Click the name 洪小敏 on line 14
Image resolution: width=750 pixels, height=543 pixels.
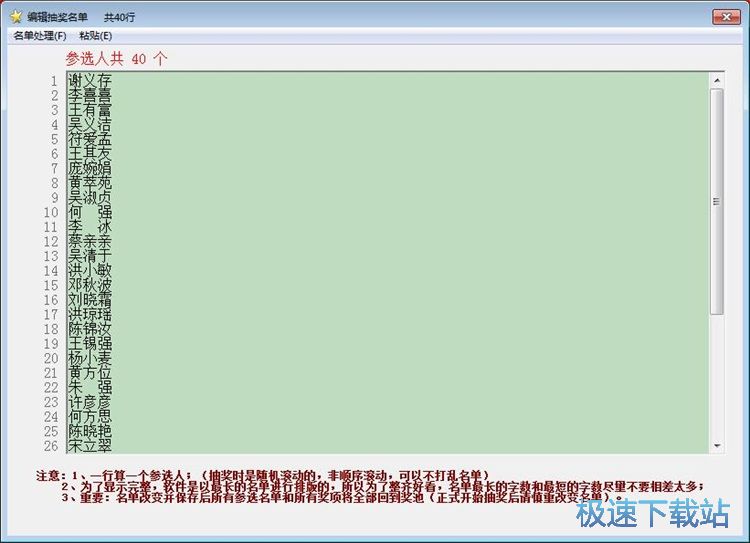coord(90,270)
